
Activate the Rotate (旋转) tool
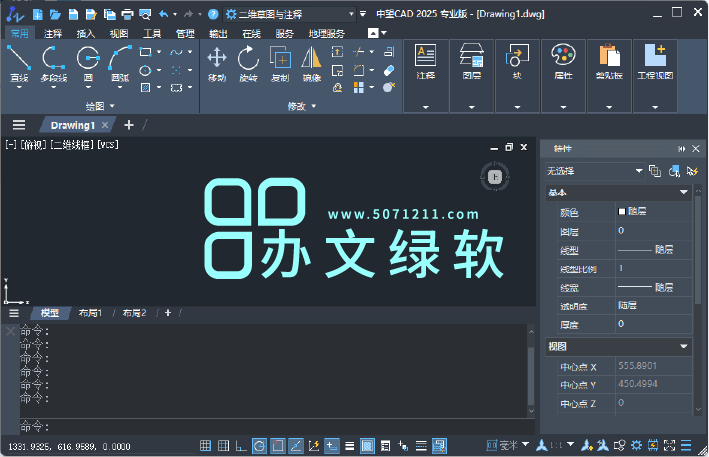pyautogui.click(x=248, y=64)
